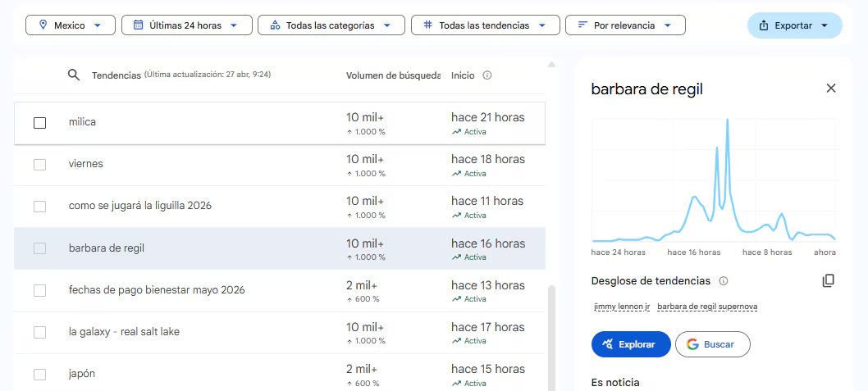Open the jimmy lennon jr breakdown term
The width and height of the screenshot is (868, 391).
pos(622,307)
